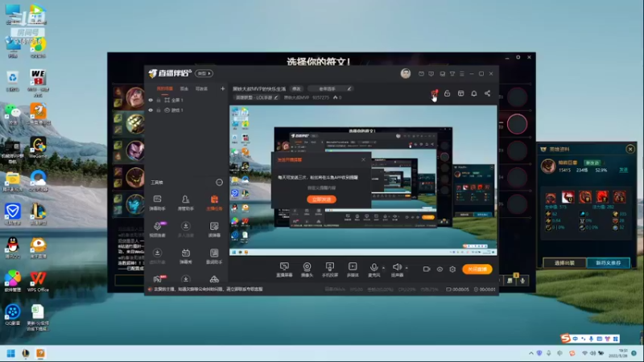Click the customer service notice in status bar
This screenshot has height=362, width=644.
tap(208, 290)
